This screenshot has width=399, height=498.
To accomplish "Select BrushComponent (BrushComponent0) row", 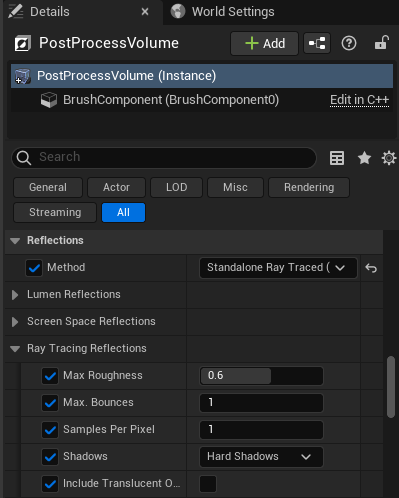I will click(x=202, y=100).
